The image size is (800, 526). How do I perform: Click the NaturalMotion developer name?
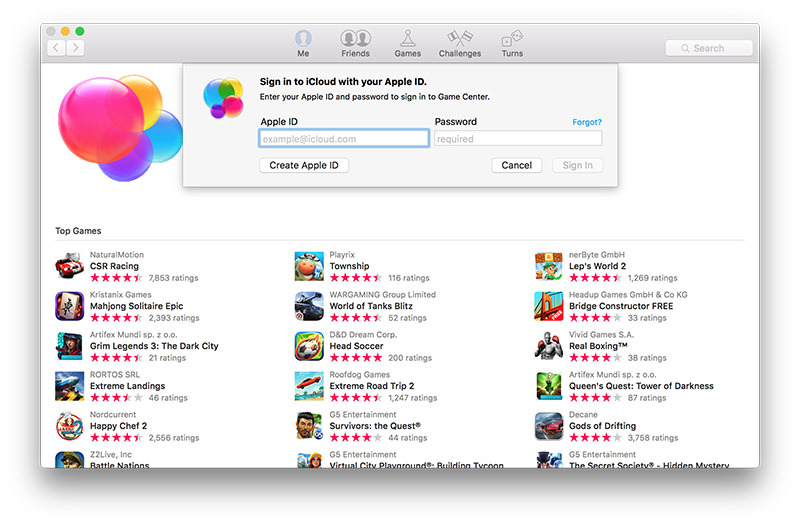[117, 255]
